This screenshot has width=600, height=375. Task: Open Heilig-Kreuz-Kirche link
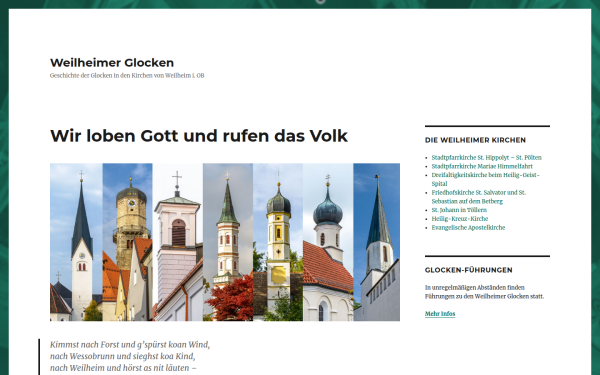(x=460, y=218)
